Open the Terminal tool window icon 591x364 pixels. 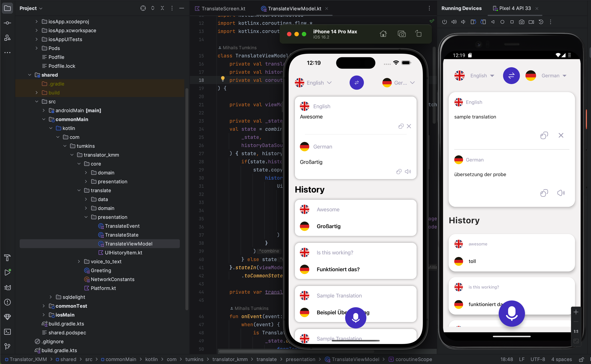pyautogui.click(x=7, y=332)
